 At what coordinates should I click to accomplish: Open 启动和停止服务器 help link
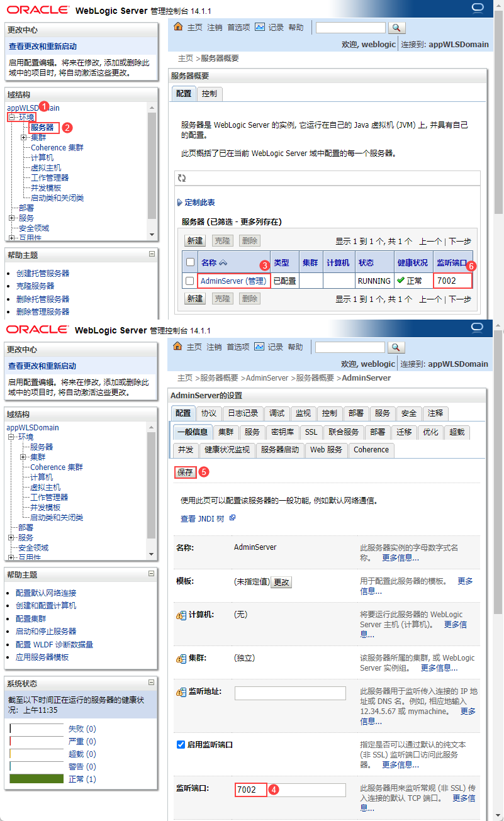[x=46, y=632]
